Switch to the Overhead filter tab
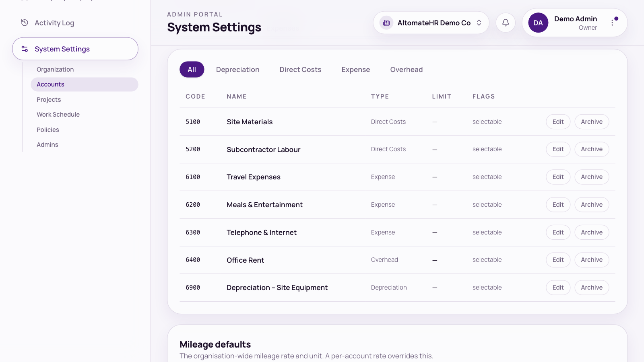This screenshot has width=644, height=362. coord(407,70)
